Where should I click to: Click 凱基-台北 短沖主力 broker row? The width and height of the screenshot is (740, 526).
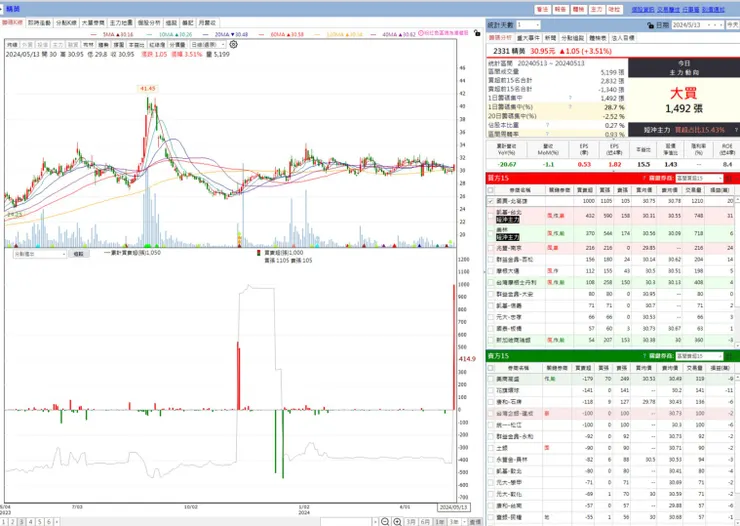click(610, 216)
